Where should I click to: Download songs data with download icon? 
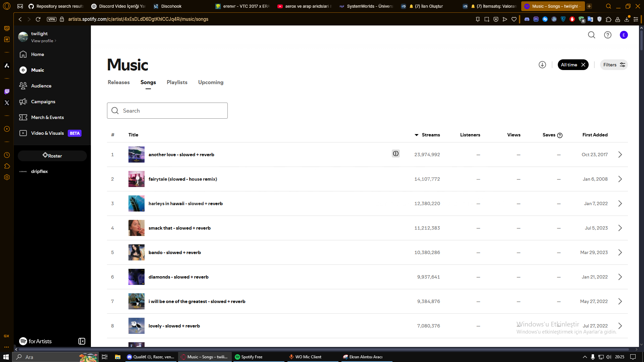coord(542,65)
